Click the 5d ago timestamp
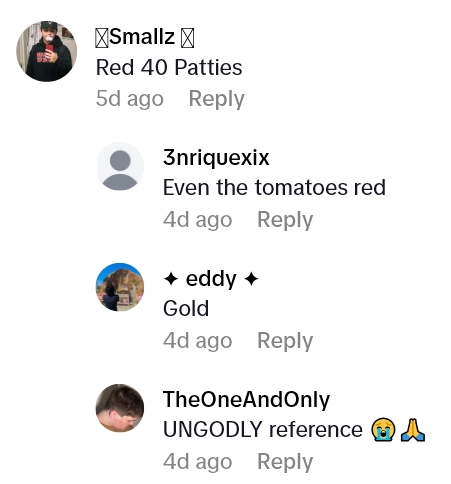The width and height of the screenshot is (451, 484). click(130, 99)
